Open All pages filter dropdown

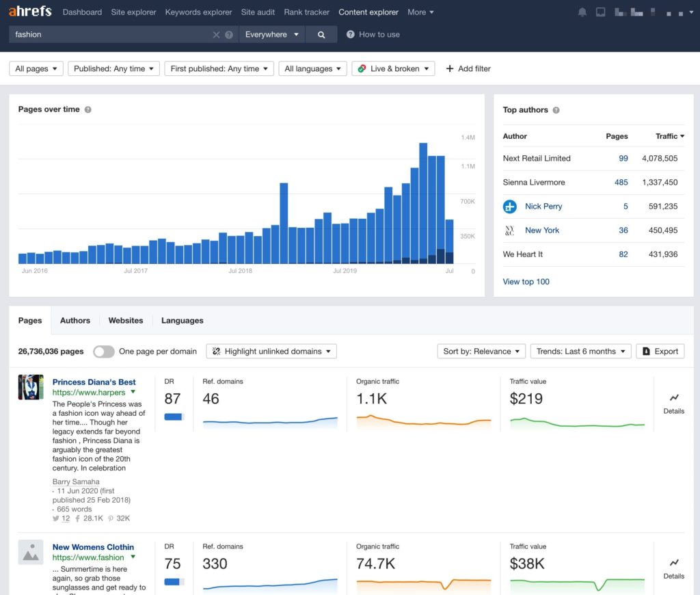point(36,68)
